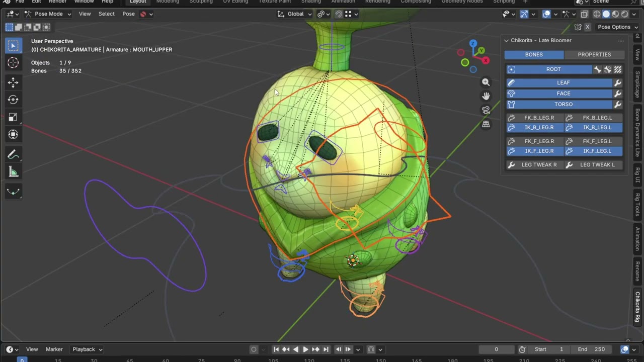Image resolution: width=644 pixels, height=362 pixels.
Task: Select the Scale tool
Action: point(13,117)
